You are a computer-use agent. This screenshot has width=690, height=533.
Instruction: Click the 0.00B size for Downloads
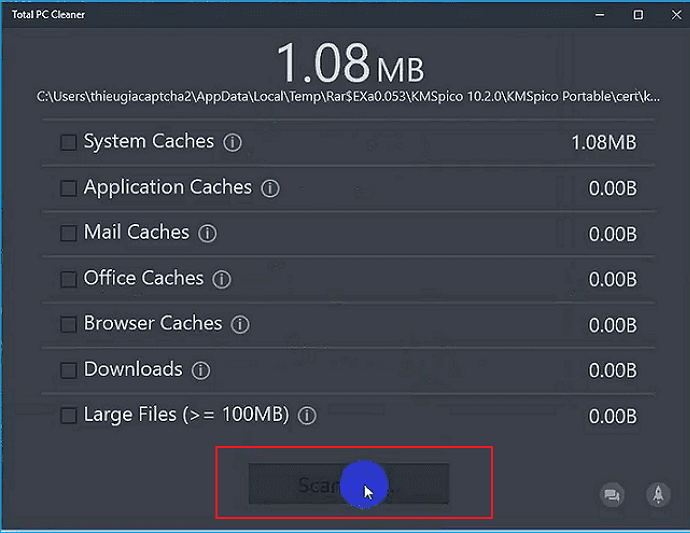coord(613,371)
